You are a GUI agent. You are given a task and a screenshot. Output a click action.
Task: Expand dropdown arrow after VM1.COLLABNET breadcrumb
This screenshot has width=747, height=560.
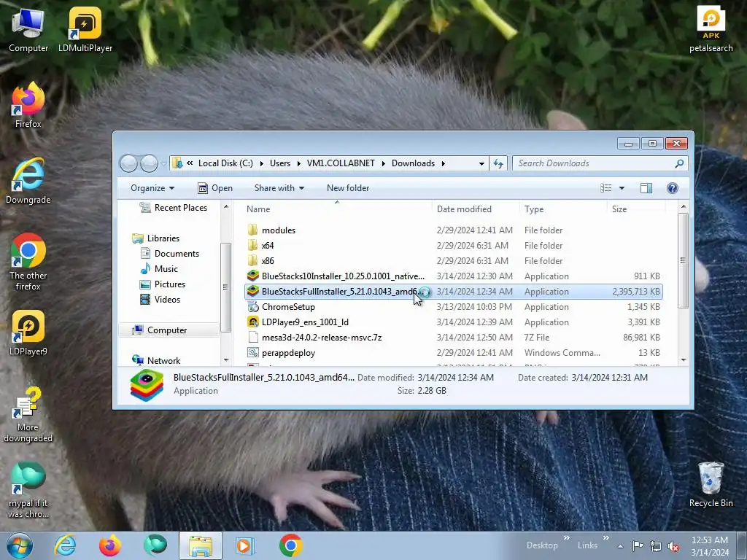(x=384, y=163)
